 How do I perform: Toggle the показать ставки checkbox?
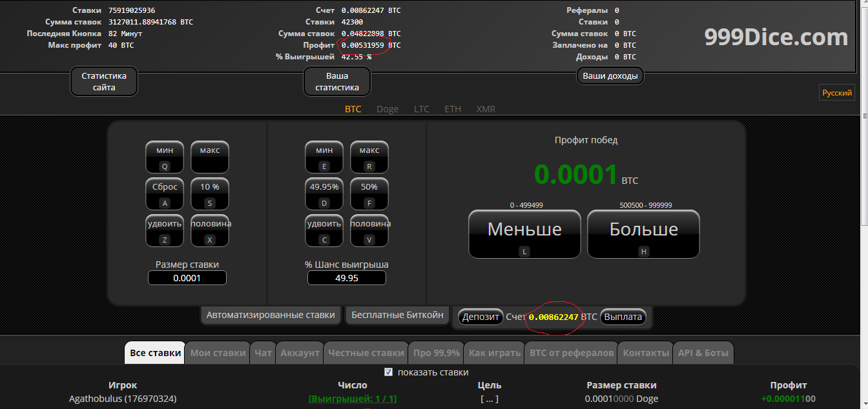[388, 372]
